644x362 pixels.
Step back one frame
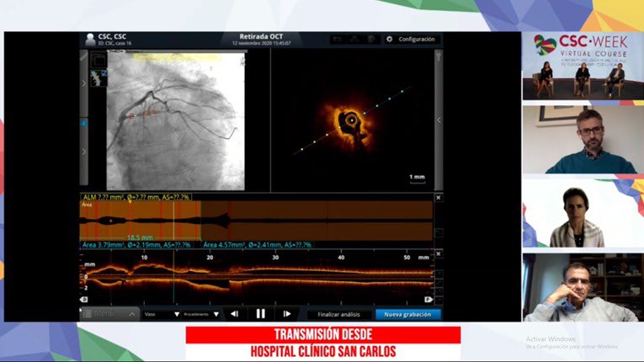pos(235,314)
